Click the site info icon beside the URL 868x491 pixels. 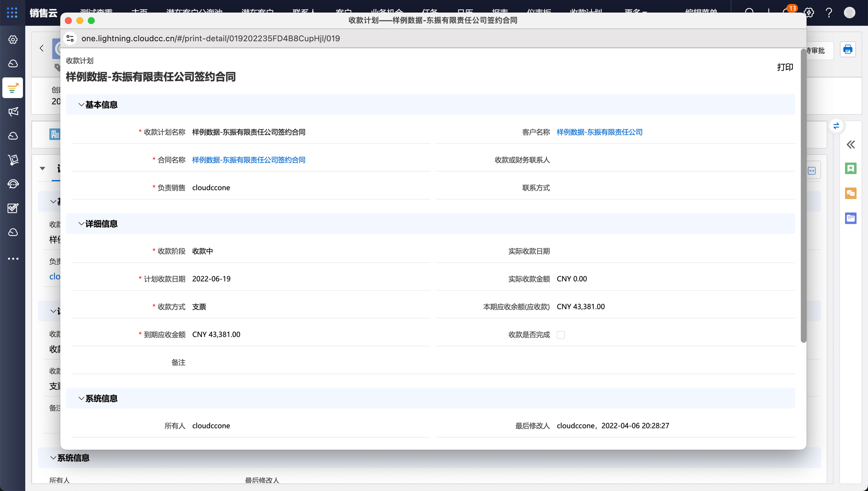point(70,39)
